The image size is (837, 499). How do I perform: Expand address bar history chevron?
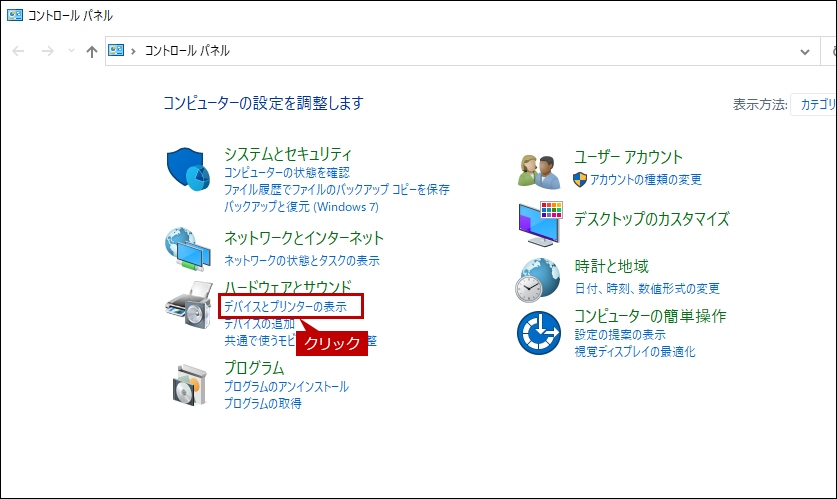click(804, 52)
